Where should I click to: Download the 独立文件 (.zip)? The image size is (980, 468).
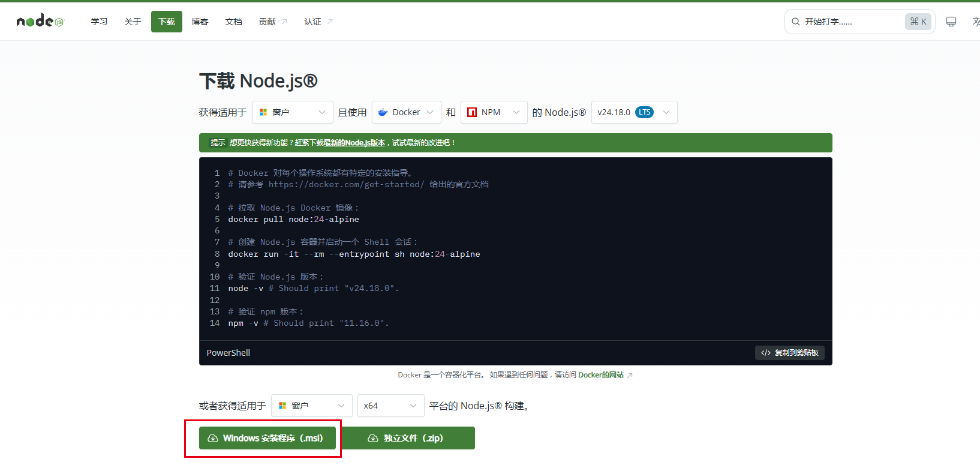(x=408, y=438)
